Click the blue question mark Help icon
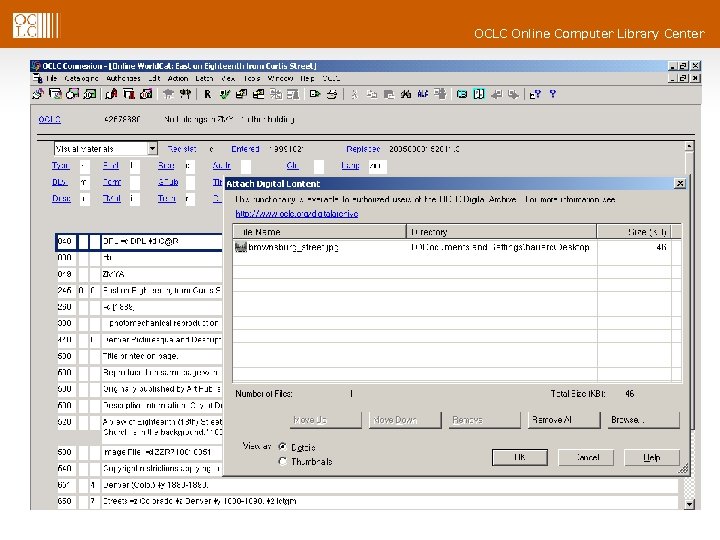This screenshot has height=540, width=720. pos(553,94)
